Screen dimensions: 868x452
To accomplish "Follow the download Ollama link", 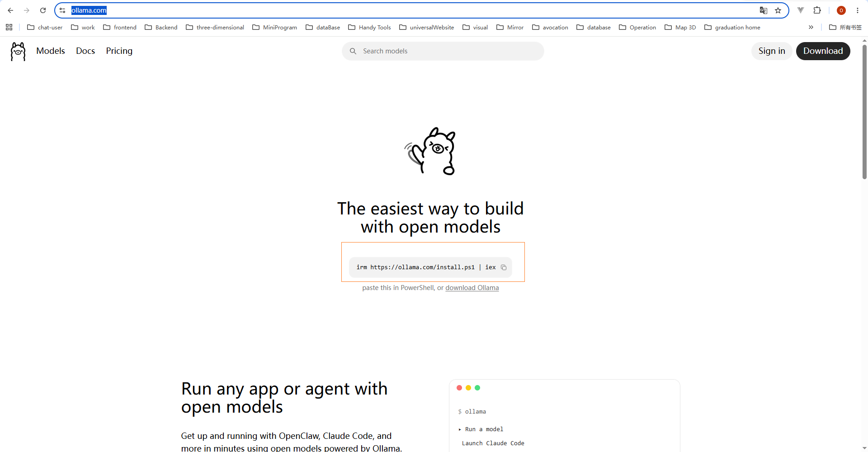I will [x=472, y=288].
